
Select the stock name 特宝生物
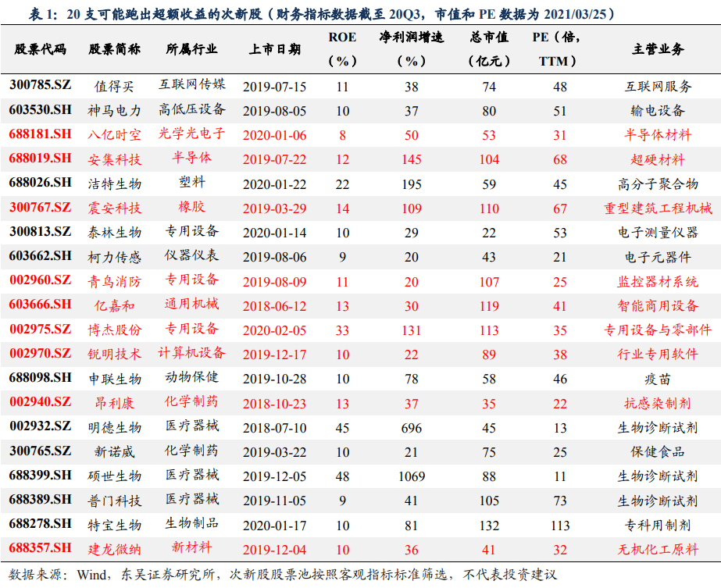(x=115, y=525)
